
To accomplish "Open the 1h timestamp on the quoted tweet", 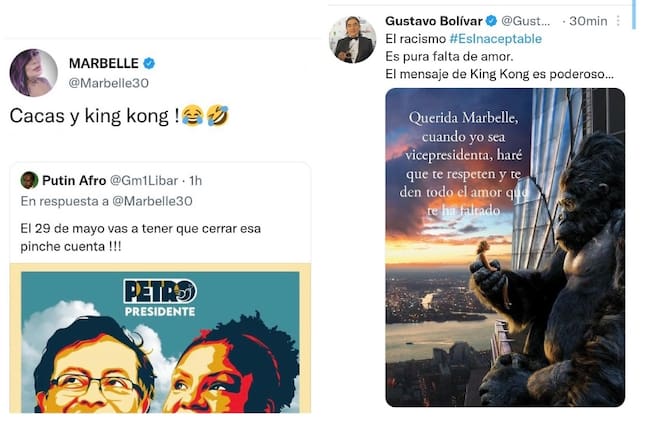I will tap(195, 181).
